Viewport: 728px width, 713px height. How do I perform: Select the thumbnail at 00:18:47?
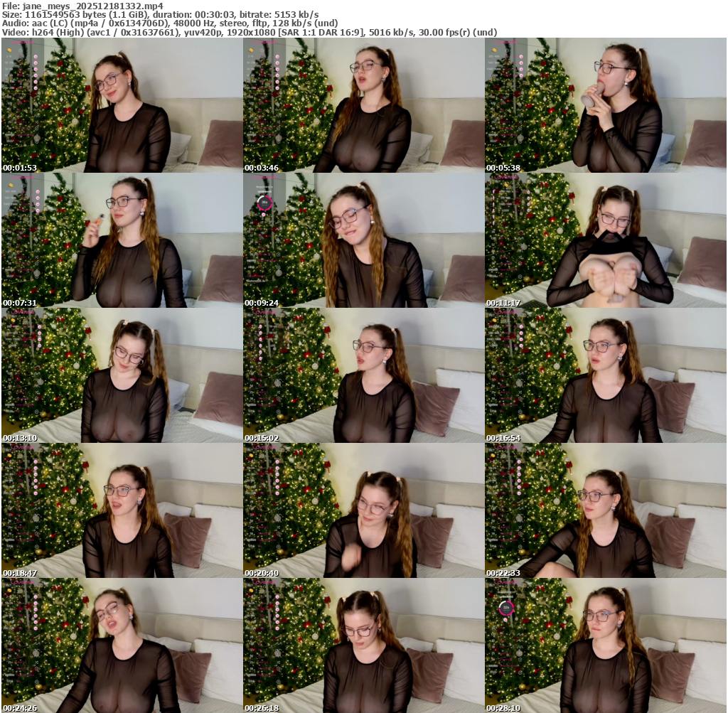pos(122,510)
